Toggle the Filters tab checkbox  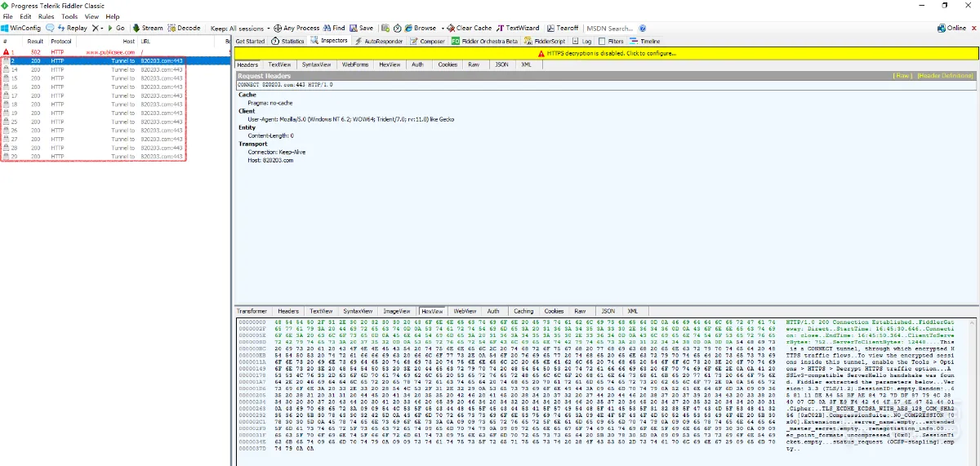point(602,41)
